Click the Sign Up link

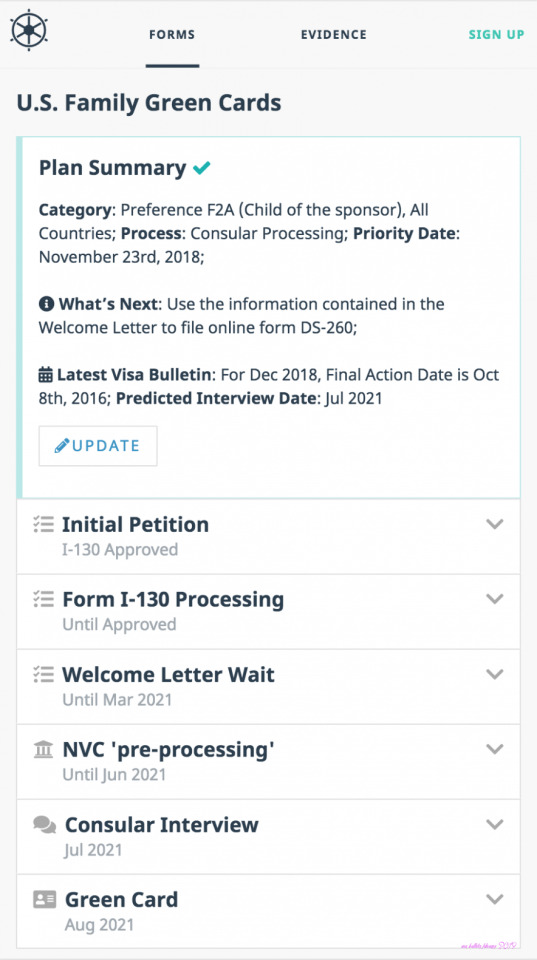[497, 35]
